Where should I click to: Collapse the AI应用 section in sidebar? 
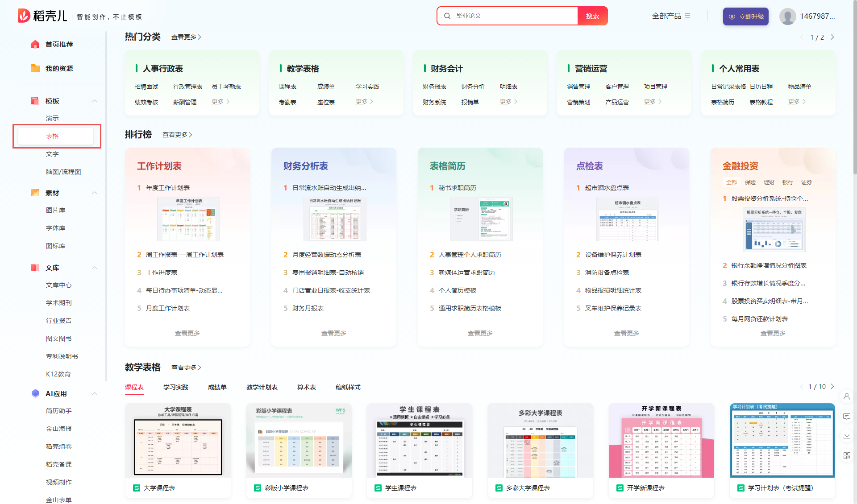pyautogui.click(x=95, y=393)
